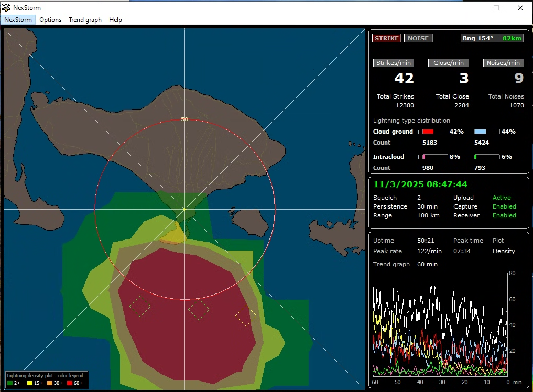Toggle the Receiver Enabled status
The width and height of the screenshot is (533, 392).
click(x=504, y=215)
